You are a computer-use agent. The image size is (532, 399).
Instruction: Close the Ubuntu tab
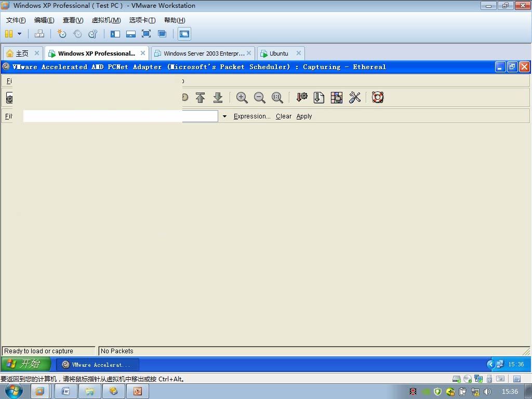point(299,53)
